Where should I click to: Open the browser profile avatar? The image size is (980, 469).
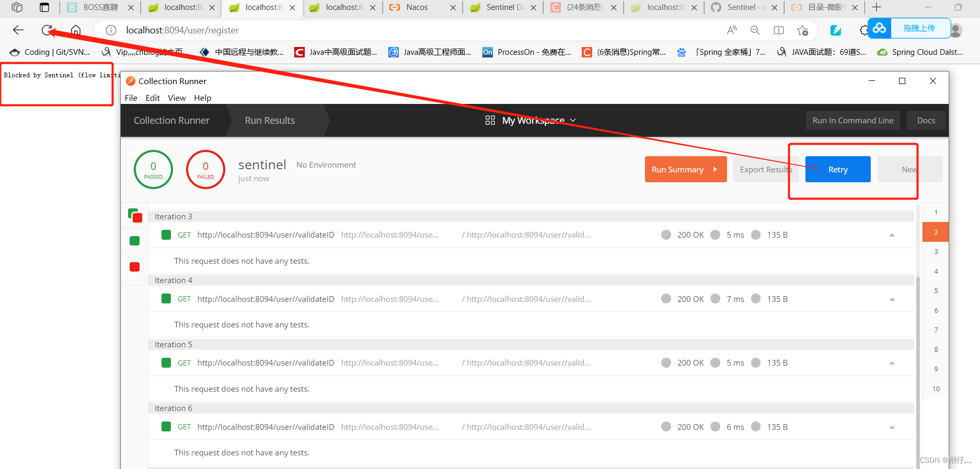coord(956,30)
